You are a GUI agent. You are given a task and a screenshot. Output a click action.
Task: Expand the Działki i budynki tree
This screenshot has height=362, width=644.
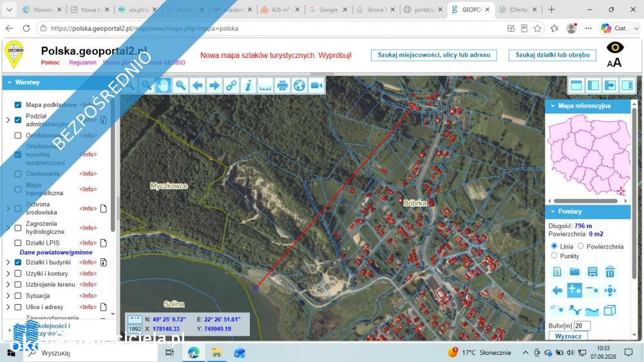coord(8,262)
